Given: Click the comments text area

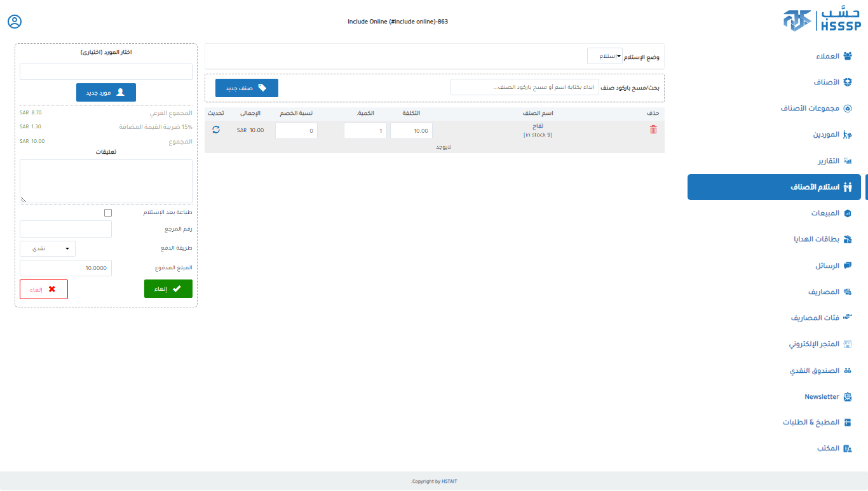Looking at the screenshot, I should pos(106,181).
